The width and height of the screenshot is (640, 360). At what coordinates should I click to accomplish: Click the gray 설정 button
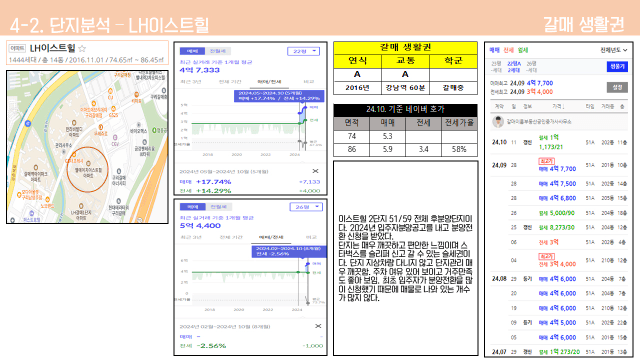coord(617,87)
